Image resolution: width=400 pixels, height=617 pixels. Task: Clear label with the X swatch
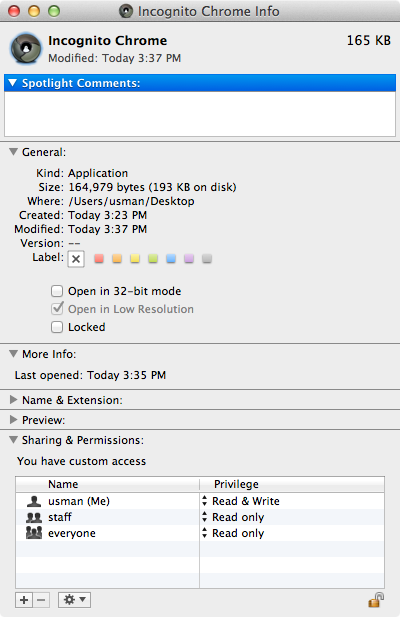pyautogui.click(x=76, y=259)
